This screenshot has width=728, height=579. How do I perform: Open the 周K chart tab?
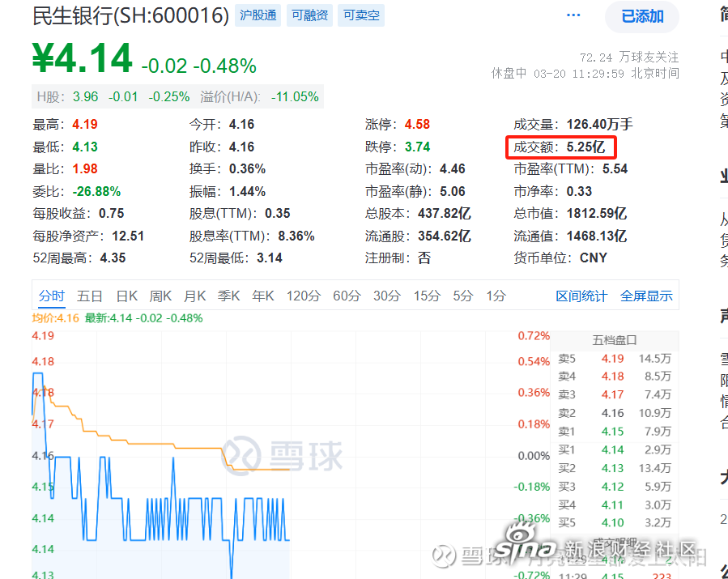click(160, 296)
